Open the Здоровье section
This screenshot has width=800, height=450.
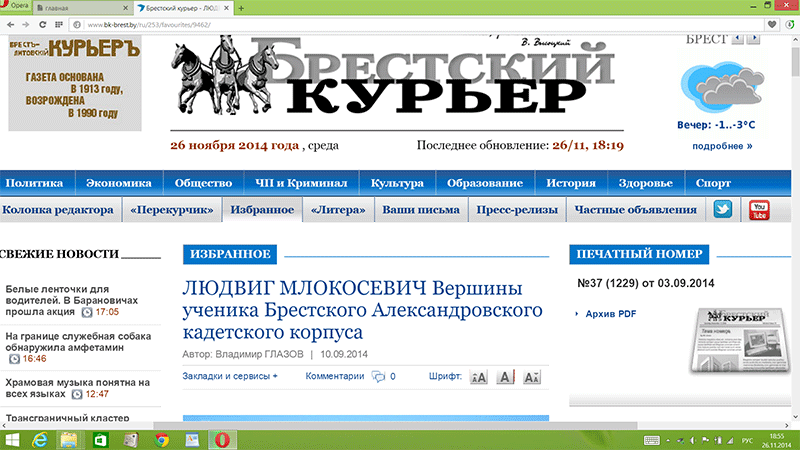coord(645,183)
